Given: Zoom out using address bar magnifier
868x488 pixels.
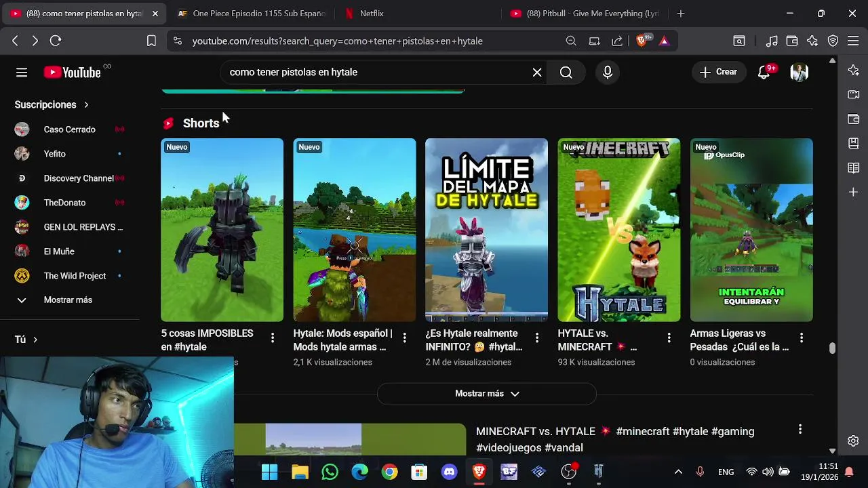Looking at the screenshot, I should click(x=571, y=41).
